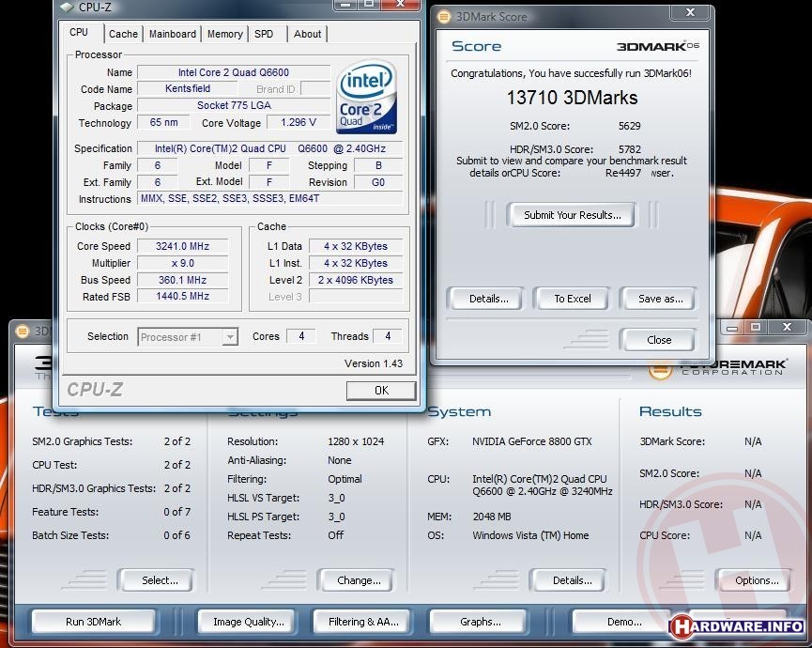The width and height of the screenshot is (812, 648).
Task: Click the Cores count field
Action: 300,336
